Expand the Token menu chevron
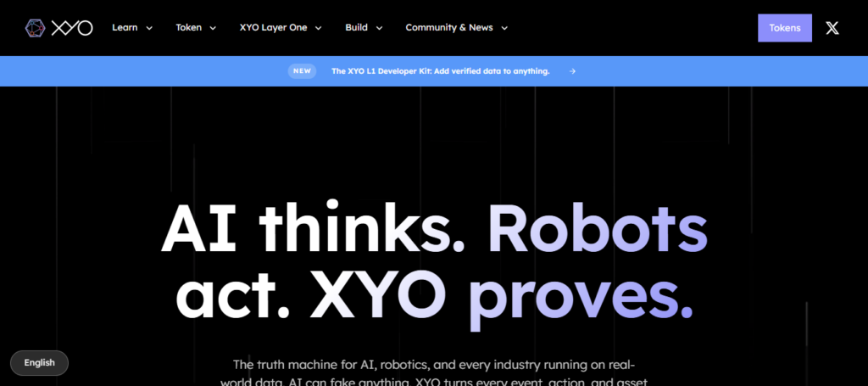Viewport: 868px width, 386px height. coord(213,28)
